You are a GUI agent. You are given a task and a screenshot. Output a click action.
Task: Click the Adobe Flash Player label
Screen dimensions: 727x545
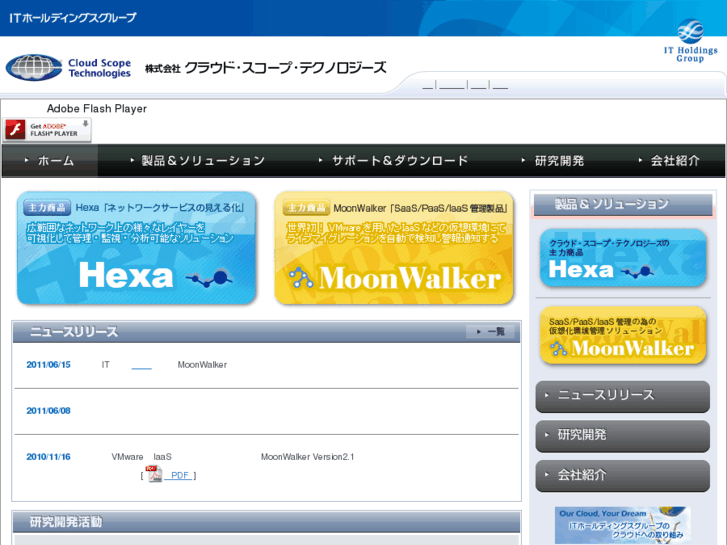[96, 109]
